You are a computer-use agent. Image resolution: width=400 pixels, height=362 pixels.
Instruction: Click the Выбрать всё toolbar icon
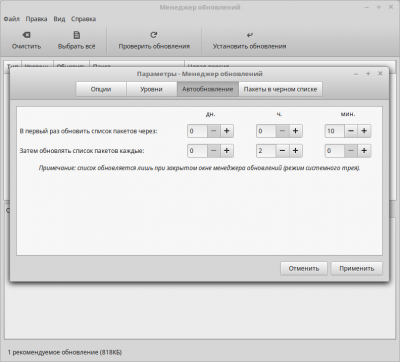coord(77,35)
